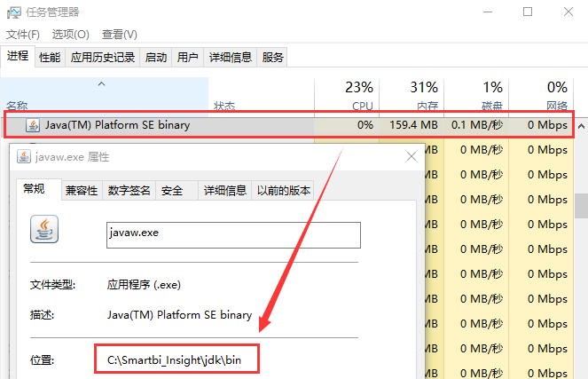Screen dimensions: 588x379
Task: Switch to the 服务 tab
Action: click(x=272, y=58)
